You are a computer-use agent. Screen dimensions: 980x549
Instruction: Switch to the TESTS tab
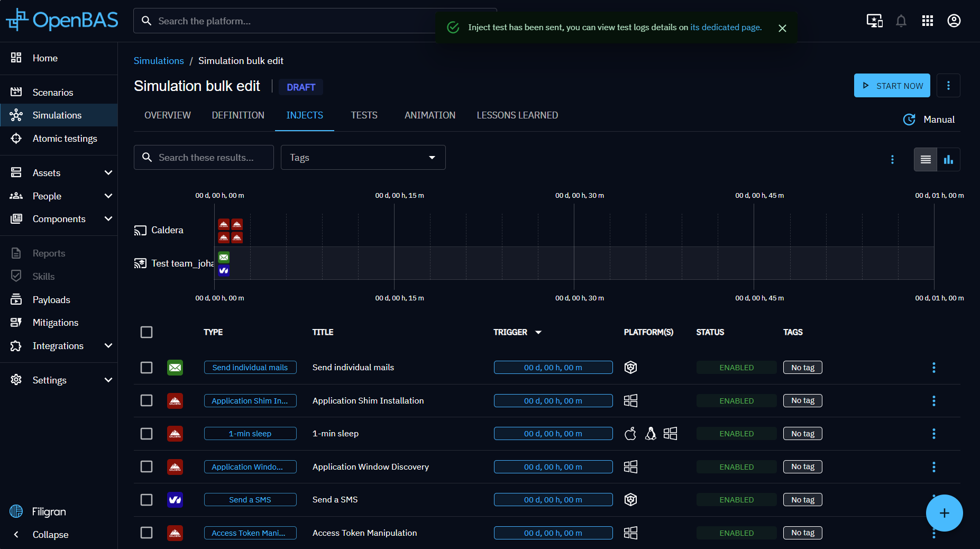364,115
